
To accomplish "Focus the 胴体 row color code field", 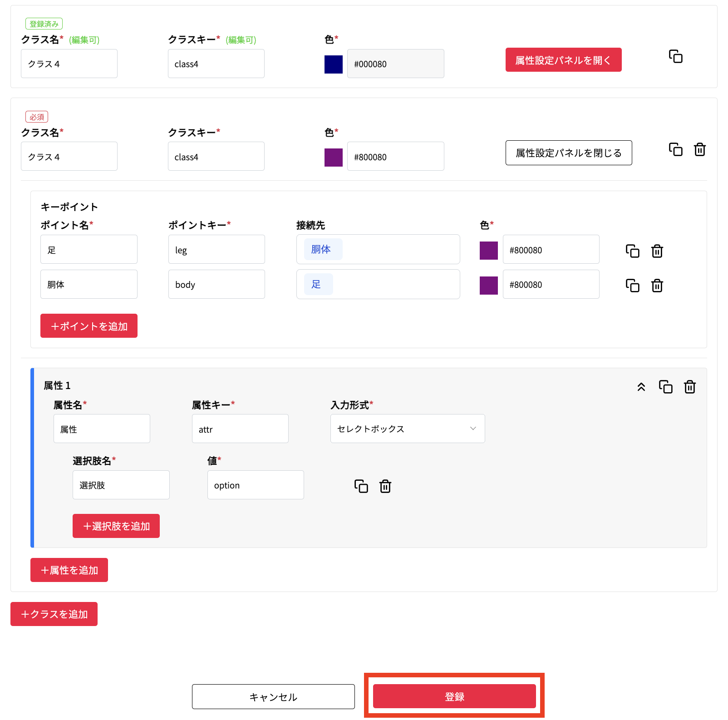I will point(551,284).
